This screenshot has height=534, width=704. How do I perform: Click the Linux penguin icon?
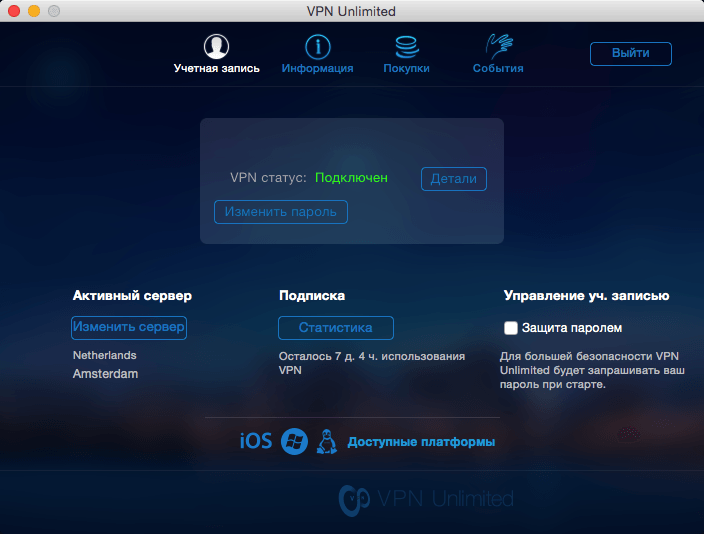click(327, 441)
